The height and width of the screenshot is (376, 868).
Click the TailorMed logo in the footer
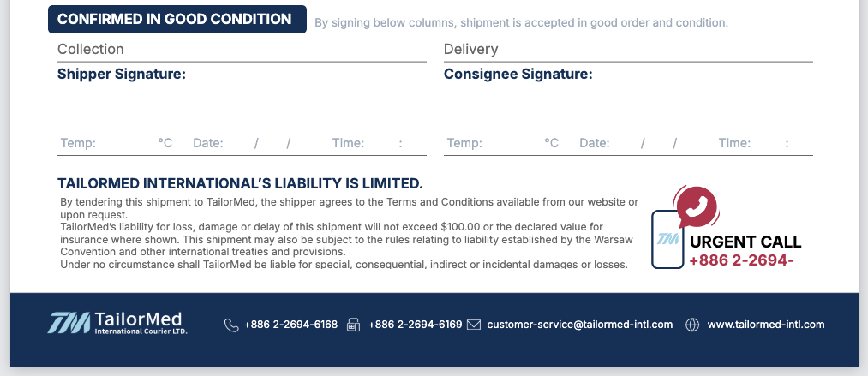[x=117, y=323]
